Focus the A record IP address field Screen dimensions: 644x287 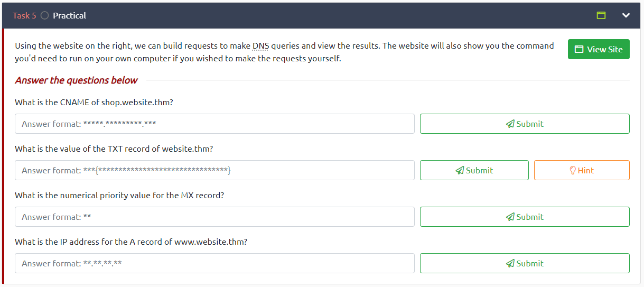pyautogui.click(x=214, y=263)
